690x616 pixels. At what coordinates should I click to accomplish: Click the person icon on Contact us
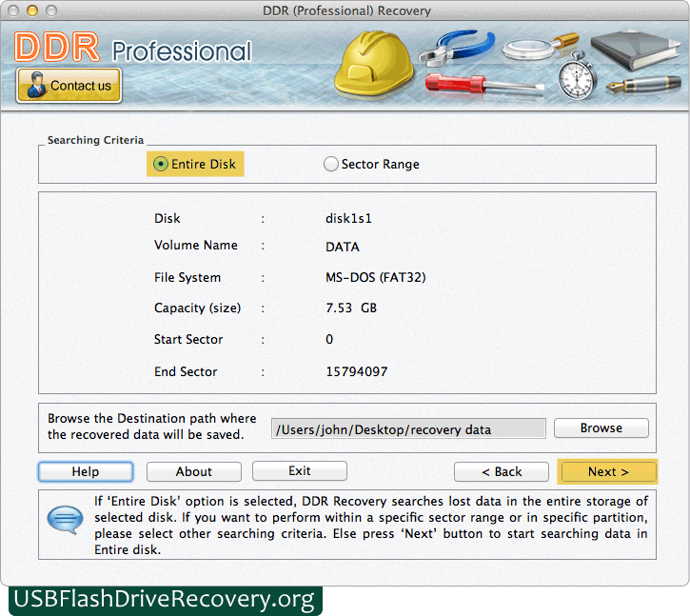tap(36, 85)
